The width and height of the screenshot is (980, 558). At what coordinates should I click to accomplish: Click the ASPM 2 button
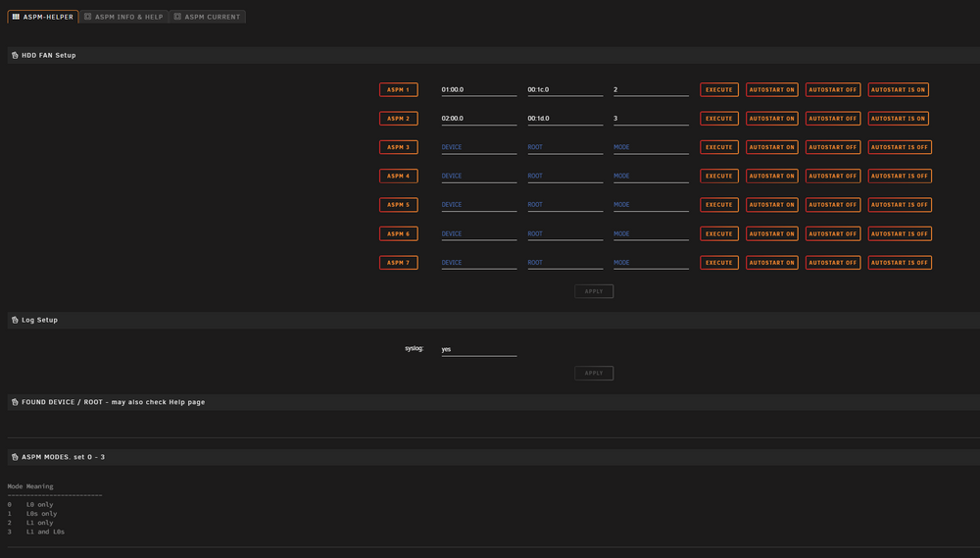398,119
